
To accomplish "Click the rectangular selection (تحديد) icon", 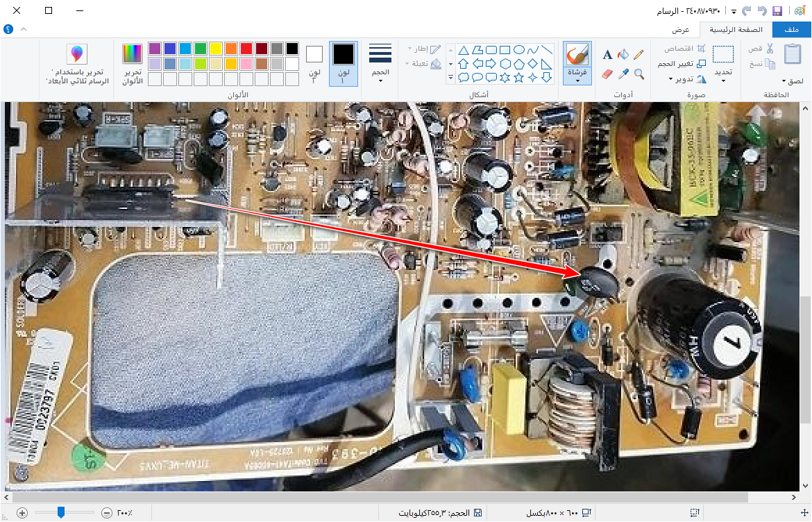I will point(723,54).
